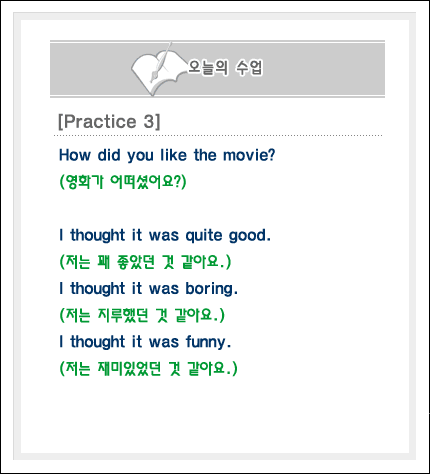Click the quill pen tip on the icon
Viewport: 430px width, 474px height.
tap(153, 79)
